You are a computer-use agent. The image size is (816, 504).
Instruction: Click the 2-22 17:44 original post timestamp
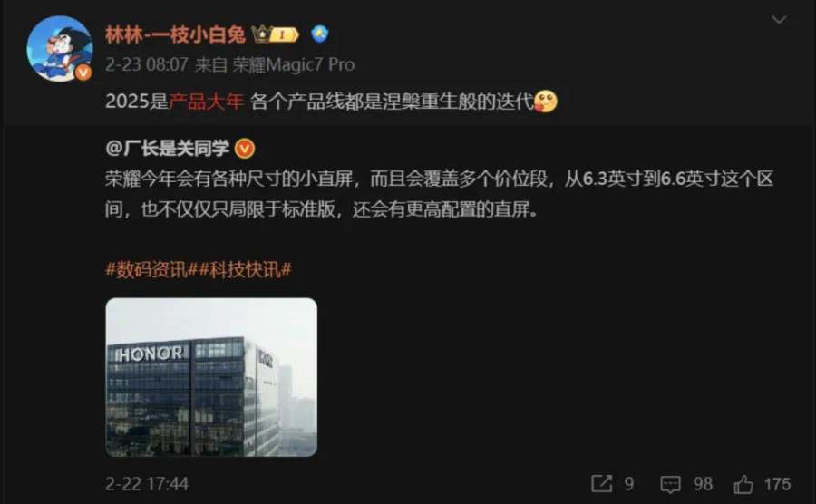tap(147, 484)
